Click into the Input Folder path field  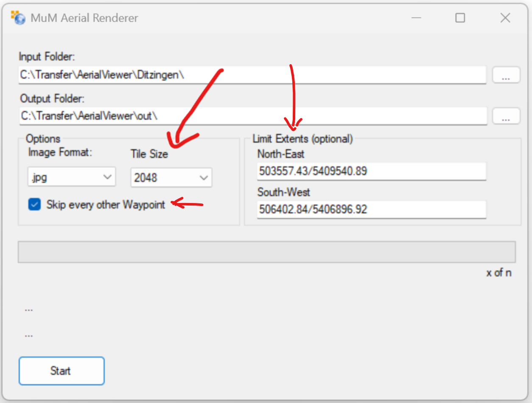pos(252,75)
